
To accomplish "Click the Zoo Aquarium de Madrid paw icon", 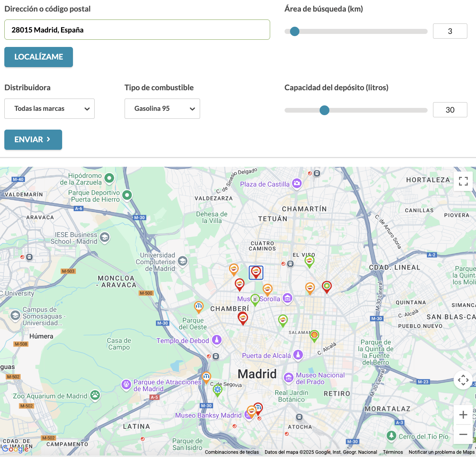I will [x=95, y=395].
